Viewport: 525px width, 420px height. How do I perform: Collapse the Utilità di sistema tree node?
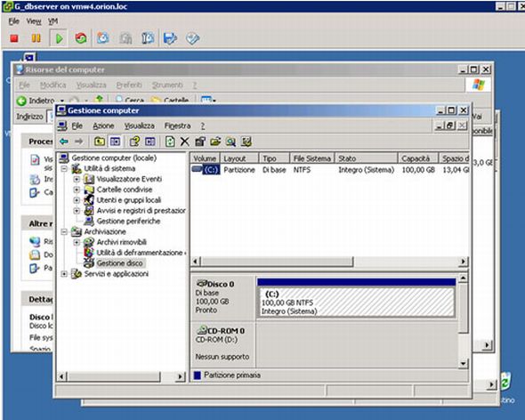[64, 169]
